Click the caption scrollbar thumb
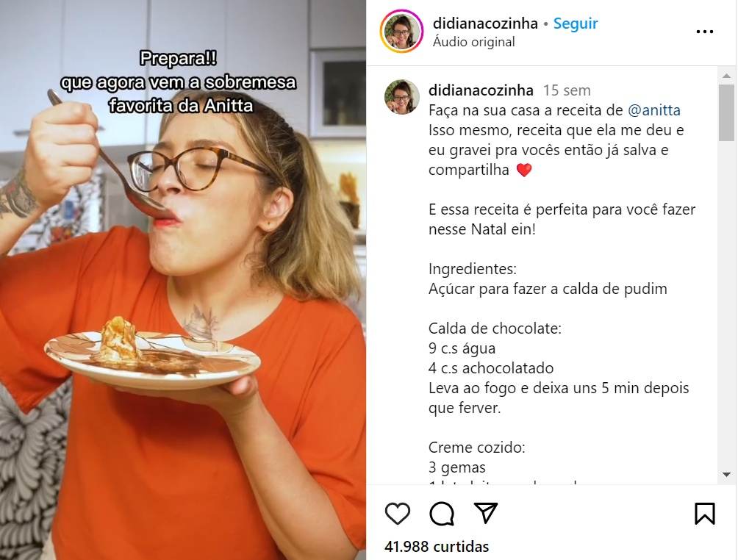The image size is (738, 560). click(x=726, y=112)
